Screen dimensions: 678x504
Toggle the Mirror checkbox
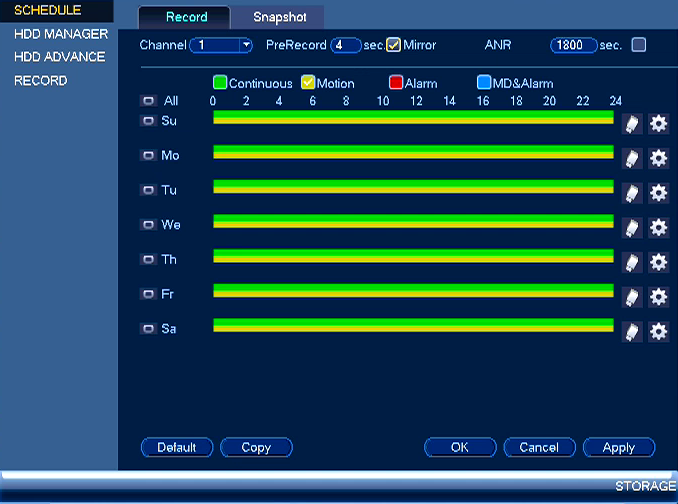tap(393, 45)
